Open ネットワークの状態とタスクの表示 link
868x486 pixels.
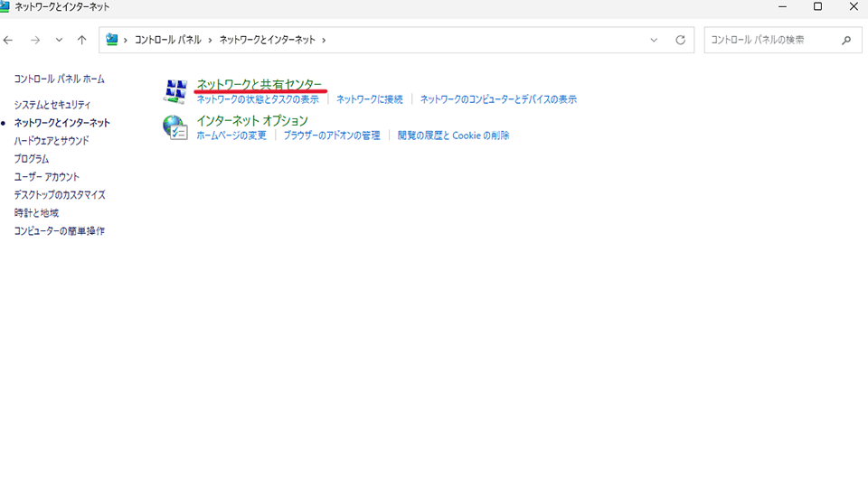coord(258,99)
